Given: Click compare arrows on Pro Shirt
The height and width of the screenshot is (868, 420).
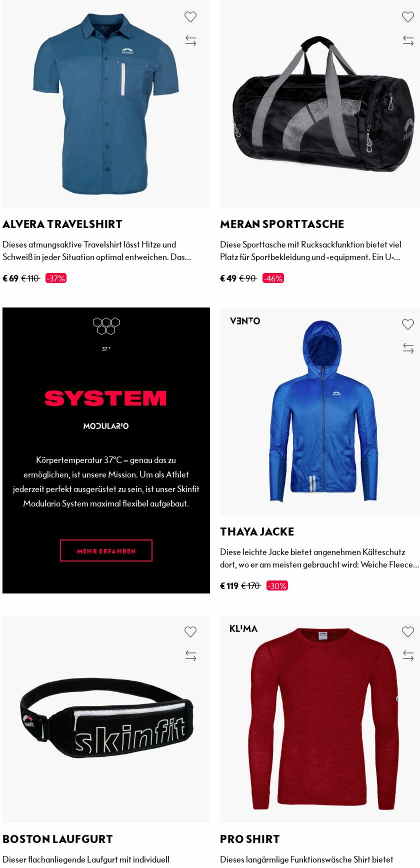Looking at the screenshot, I should pos(408,656).
